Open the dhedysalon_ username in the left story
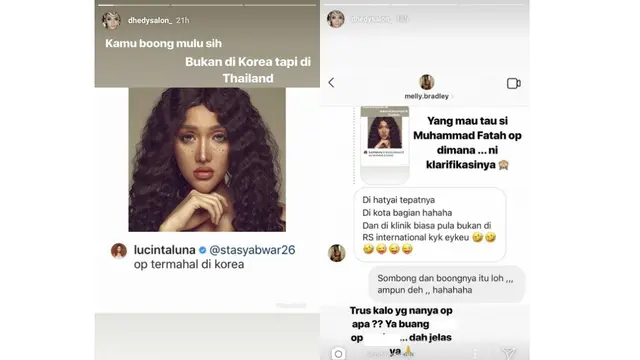640x360 pixels. tap(150, 20)
